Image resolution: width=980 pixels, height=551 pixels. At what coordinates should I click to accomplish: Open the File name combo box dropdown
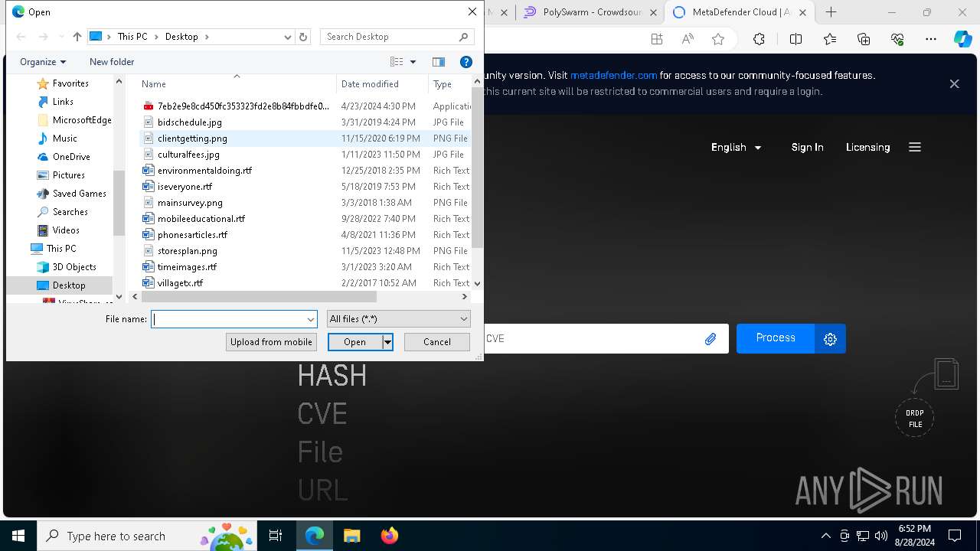click(x=311, y=319)
